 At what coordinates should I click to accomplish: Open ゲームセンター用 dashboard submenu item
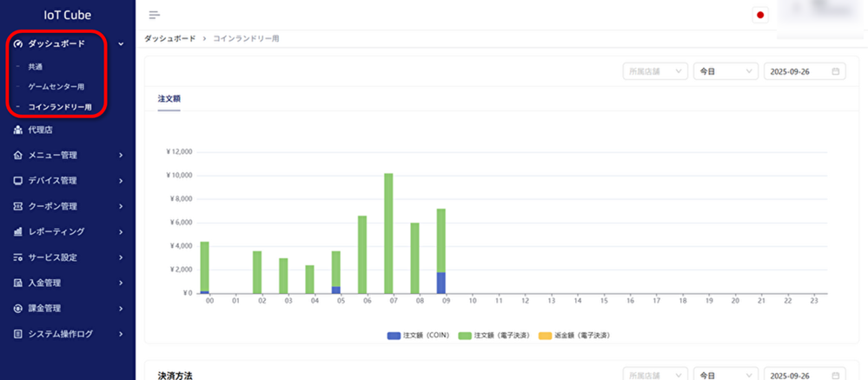[x=56, y=87]
